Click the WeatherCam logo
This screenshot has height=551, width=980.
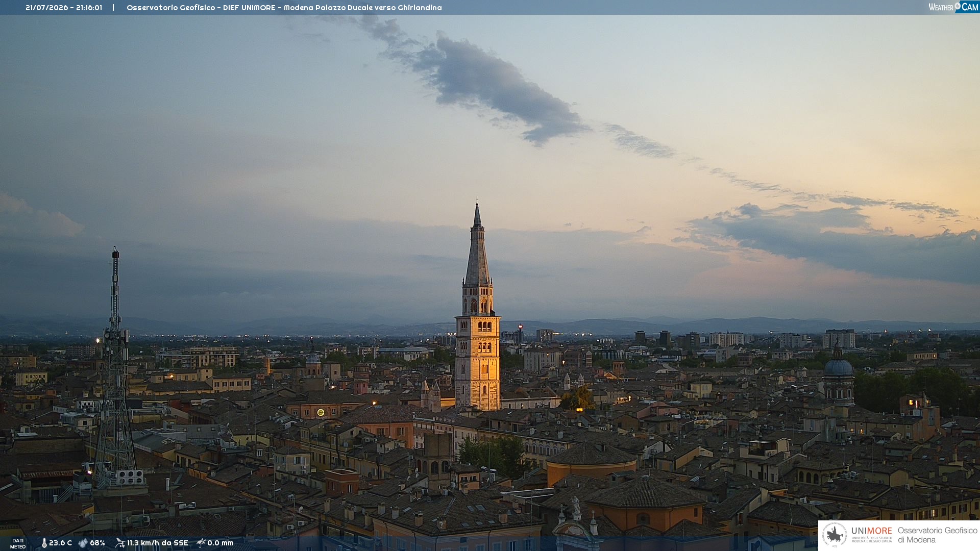click(x=953, y=7)
